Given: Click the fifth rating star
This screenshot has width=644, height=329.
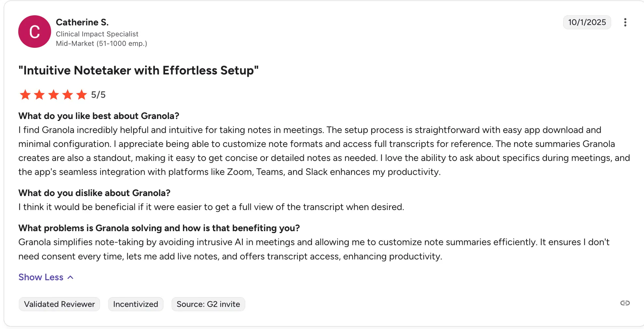Looking at the screenshot, I should point(81,95).
